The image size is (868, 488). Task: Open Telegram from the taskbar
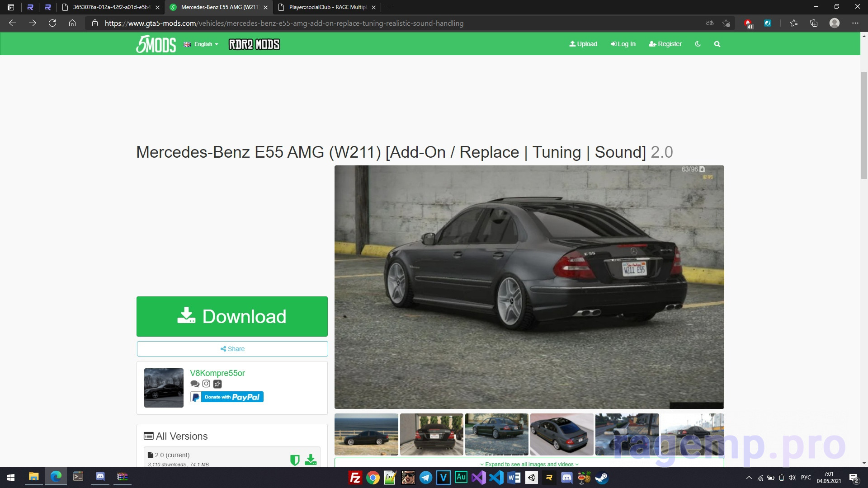click(425, 478)
